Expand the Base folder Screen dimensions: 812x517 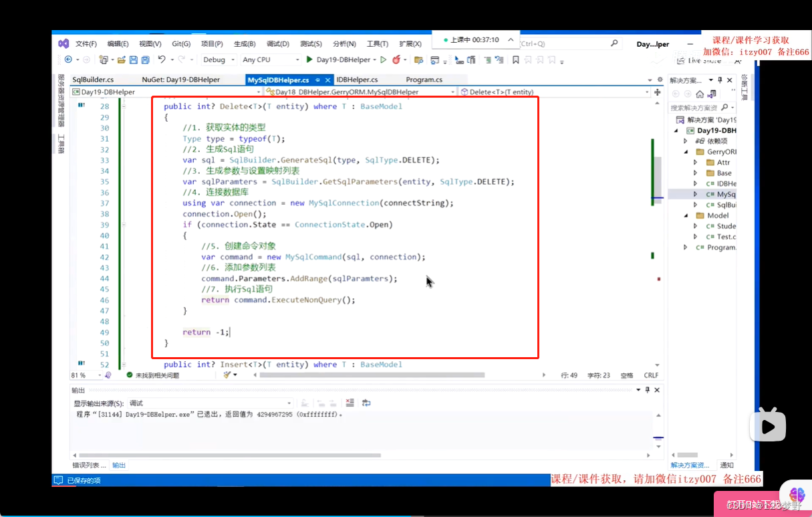pyautogui.click(x=695, y=173)
